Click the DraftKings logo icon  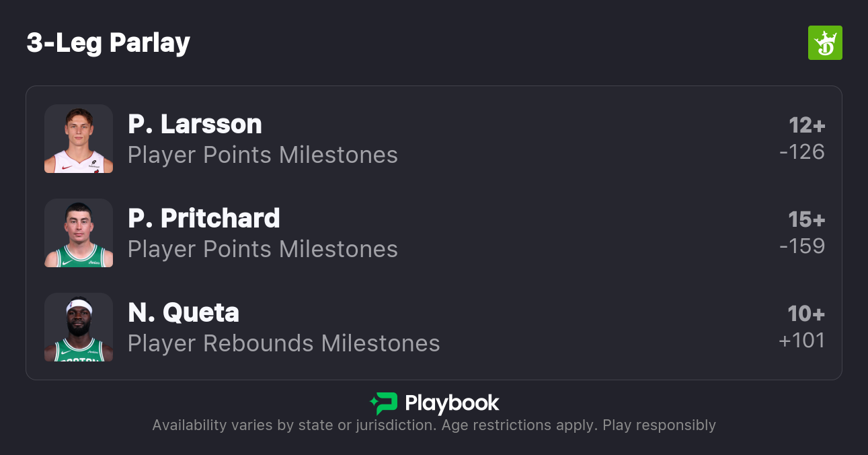click(x=824, y=43)
